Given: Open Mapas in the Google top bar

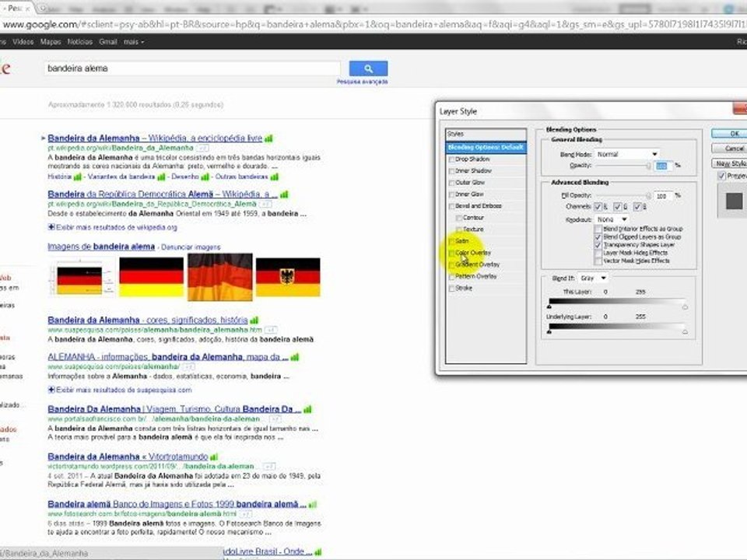Looking at the screenshot, I should coord(51,42).
